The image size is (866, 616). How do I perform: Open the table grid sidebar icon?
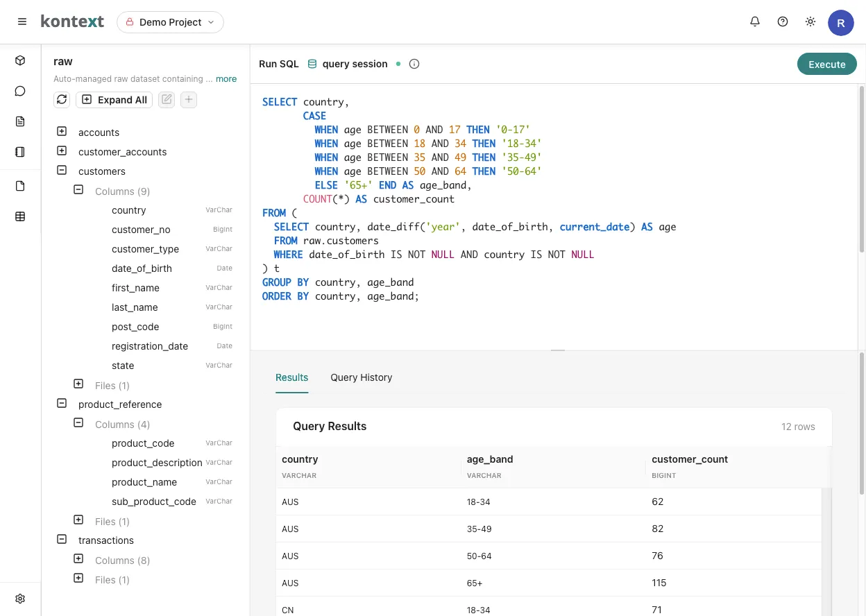[x=20, y=216]
